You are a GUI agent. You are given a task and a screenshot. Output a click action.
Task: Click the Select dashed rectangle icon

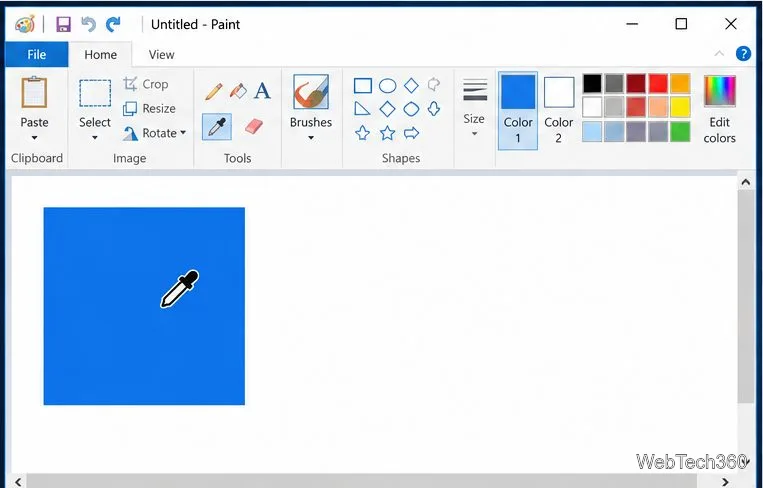[95, 93]
